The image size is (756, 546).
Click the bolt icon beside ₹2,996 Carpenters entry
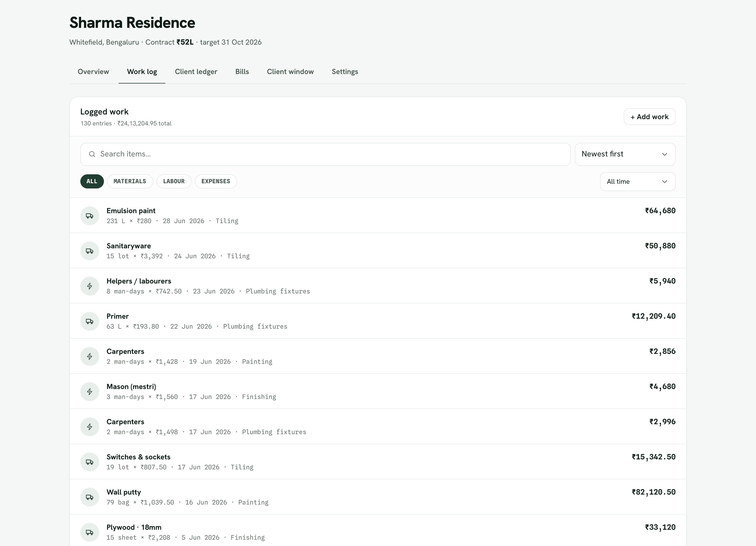tap(90, 427)
